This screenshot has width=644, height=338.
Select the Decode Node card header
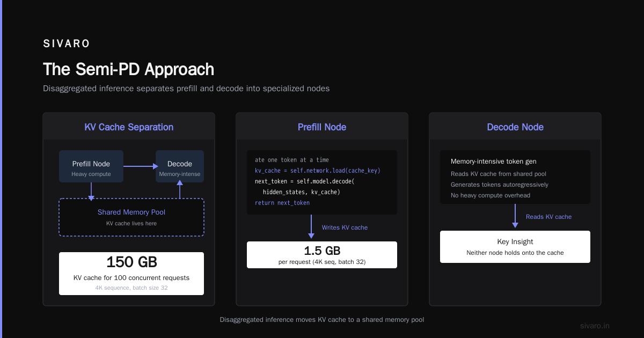pyautogui.click(x=515, y=127)
